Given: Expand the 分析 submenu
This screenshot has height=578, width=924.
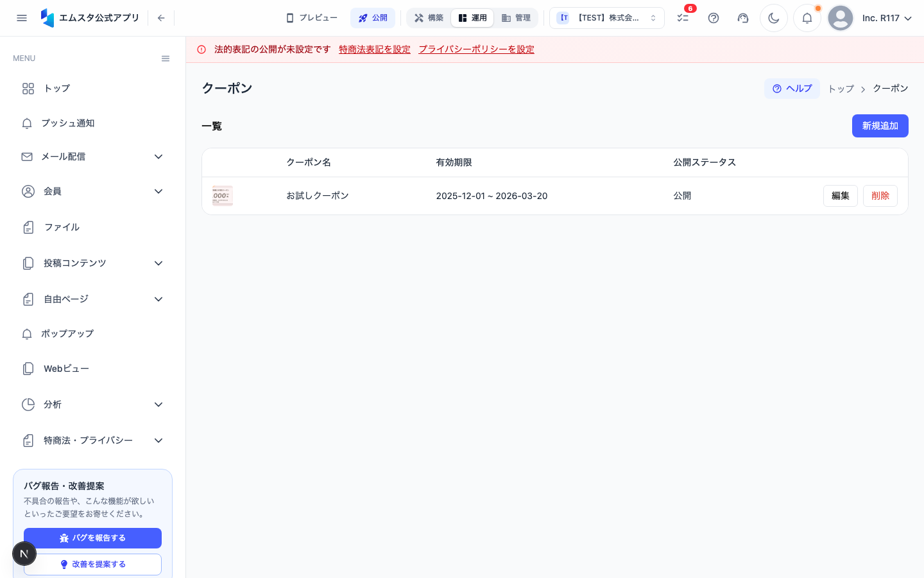Looking at the screenshot, I should pos(92,405).
